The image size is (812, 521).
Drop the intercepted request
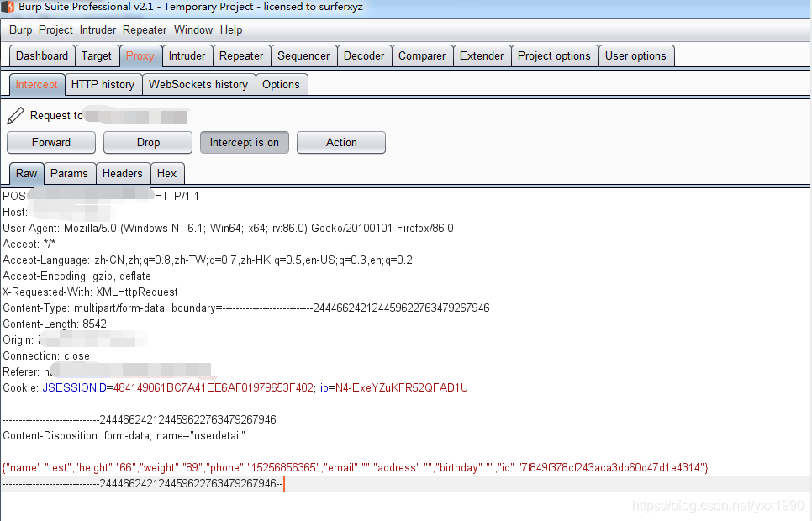[148, 142]
